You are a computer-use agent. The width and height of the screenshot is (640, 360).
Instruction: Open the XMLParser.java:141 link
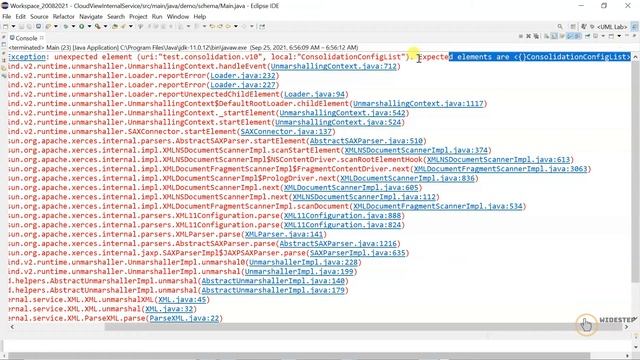point(284,234)
